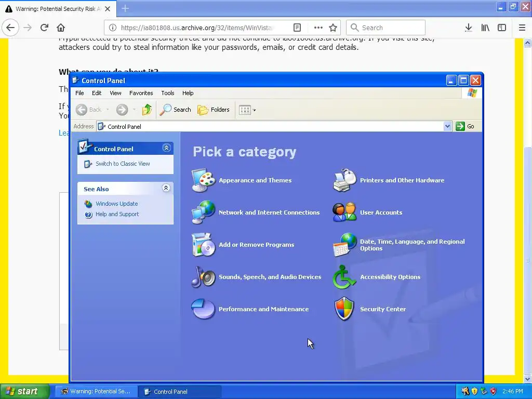
Task: Open the File menu
Action: coord(79,93)
